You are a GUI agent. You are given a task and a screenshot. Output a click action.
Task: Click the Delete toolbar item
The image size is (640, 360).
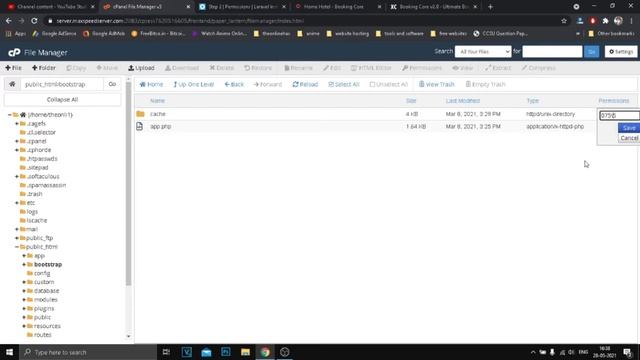tap(222, 68)
